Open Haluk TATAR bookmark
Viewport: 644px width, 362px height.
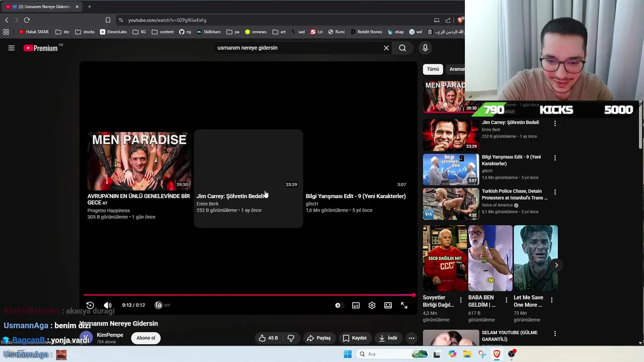click(x=34, y=32)
